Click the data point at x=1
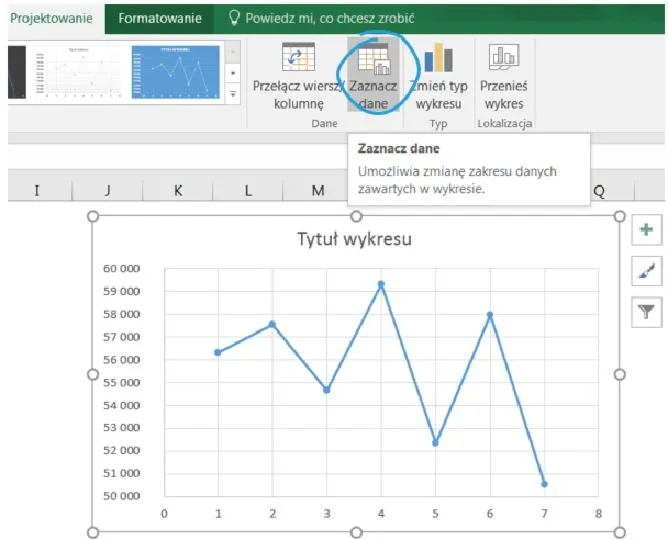 [x=218, y=353]
